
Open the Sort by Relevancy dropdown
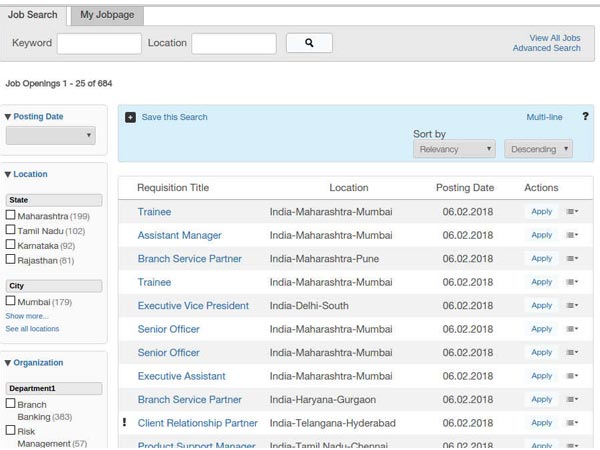point(454,149)
